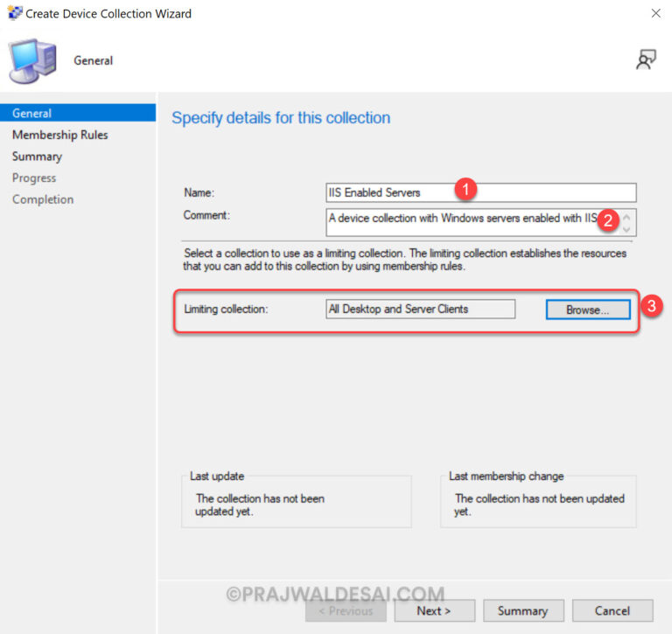Click the 'Last update' group label

(x=217, y=476)
